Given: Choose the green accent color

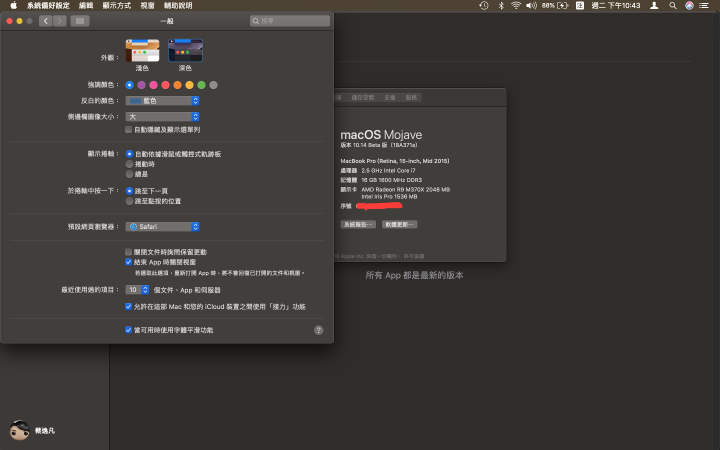Looking at the screenshot, I should (x=201, y=85).
